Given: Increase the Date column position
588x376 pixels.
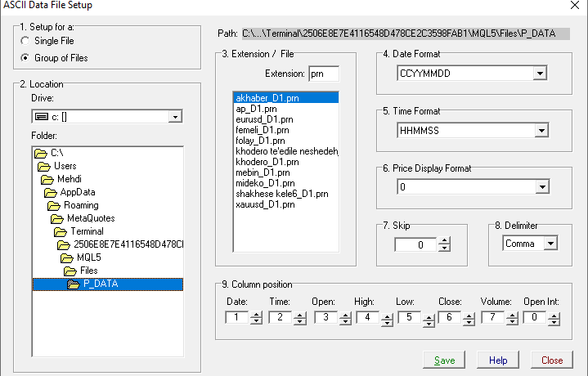Looking at the screenshot, I should [256, 315].
